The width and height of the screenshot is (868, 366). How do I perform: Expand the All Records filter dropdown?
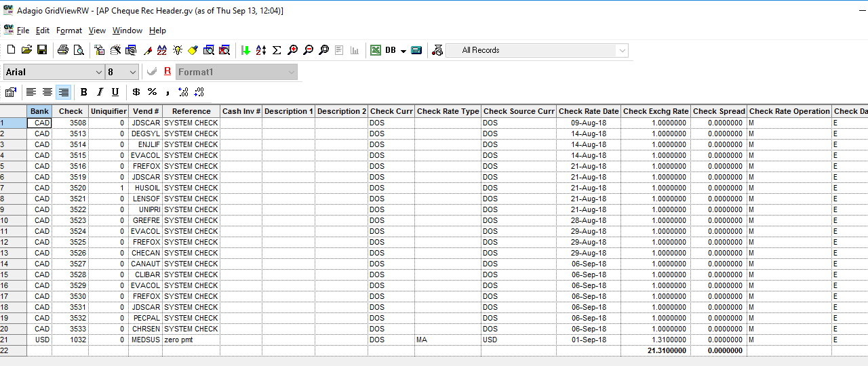click(622, 51)
